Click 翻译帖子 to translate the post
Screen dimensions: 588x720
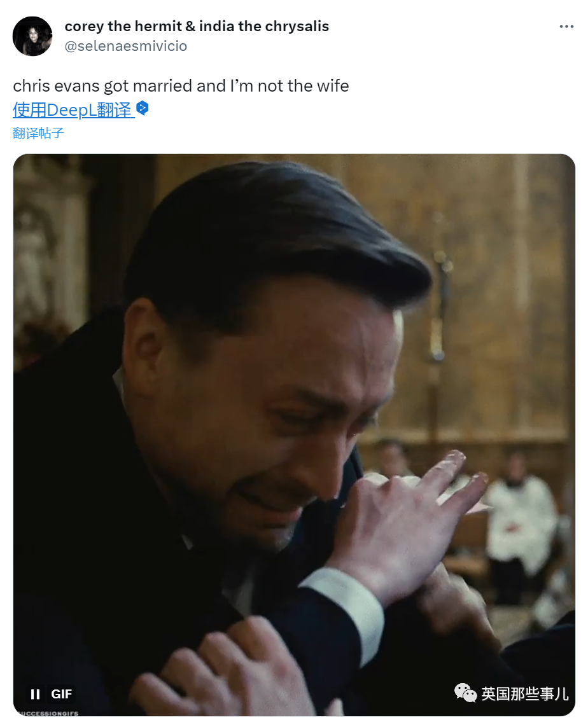coord(39,133)
